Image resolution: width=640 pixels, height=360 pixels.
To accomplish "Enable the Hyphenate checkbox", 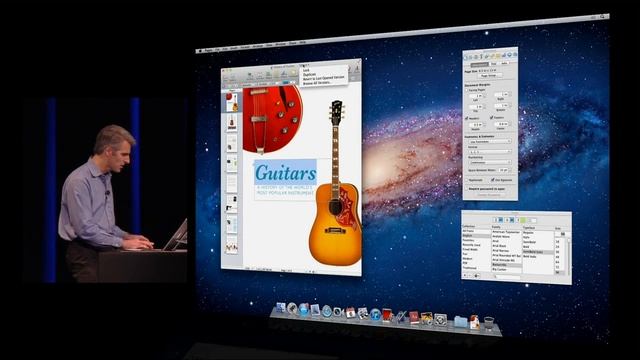I will 466,180.
